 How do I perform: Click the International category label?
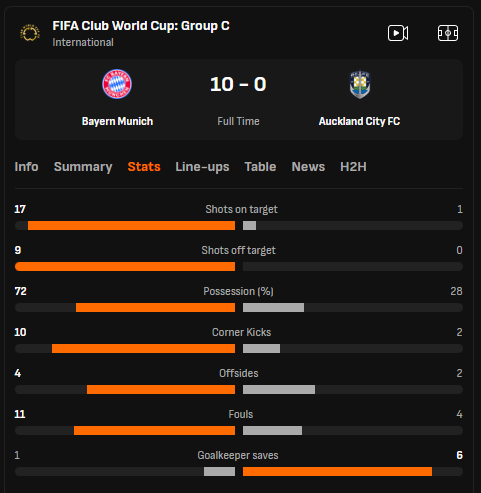click(x=83, y=42)
